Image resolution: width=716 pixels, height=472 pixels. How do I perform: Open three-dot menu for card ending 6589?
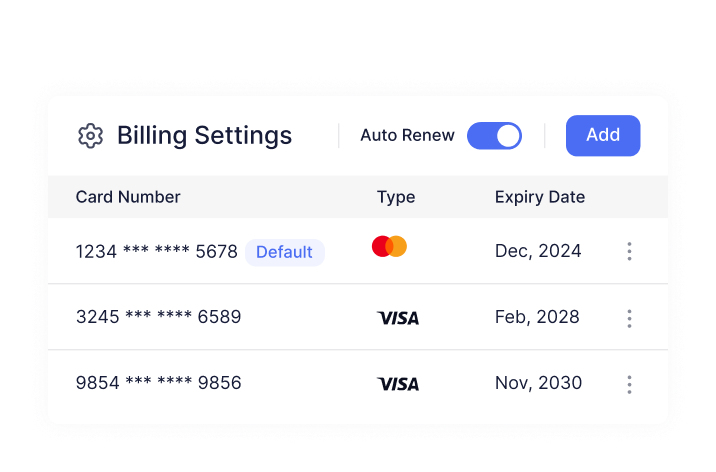coord(629,318)
